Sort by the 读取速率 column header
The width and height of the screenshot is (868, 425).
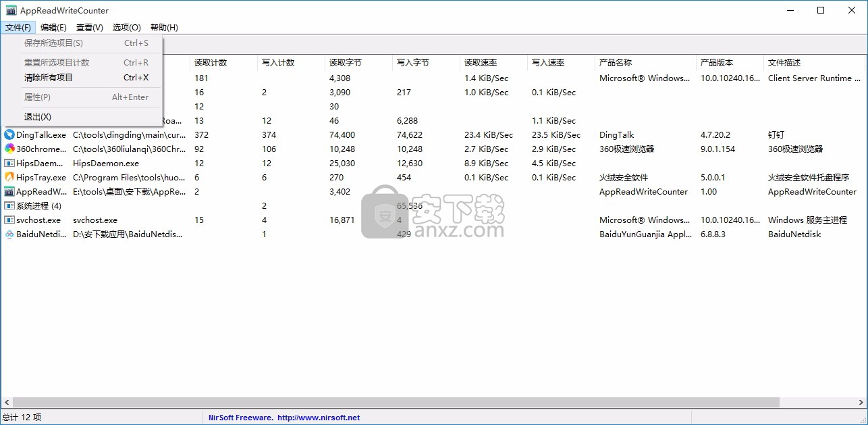pos(493,63)
